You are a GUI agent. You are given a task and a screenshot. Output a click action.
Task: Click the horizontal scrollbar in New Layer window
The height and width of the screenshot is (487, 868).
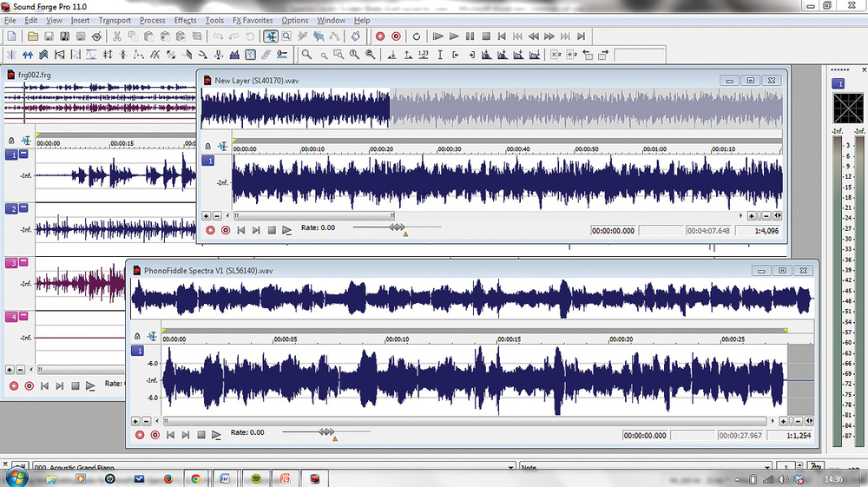tap(314, 216)
